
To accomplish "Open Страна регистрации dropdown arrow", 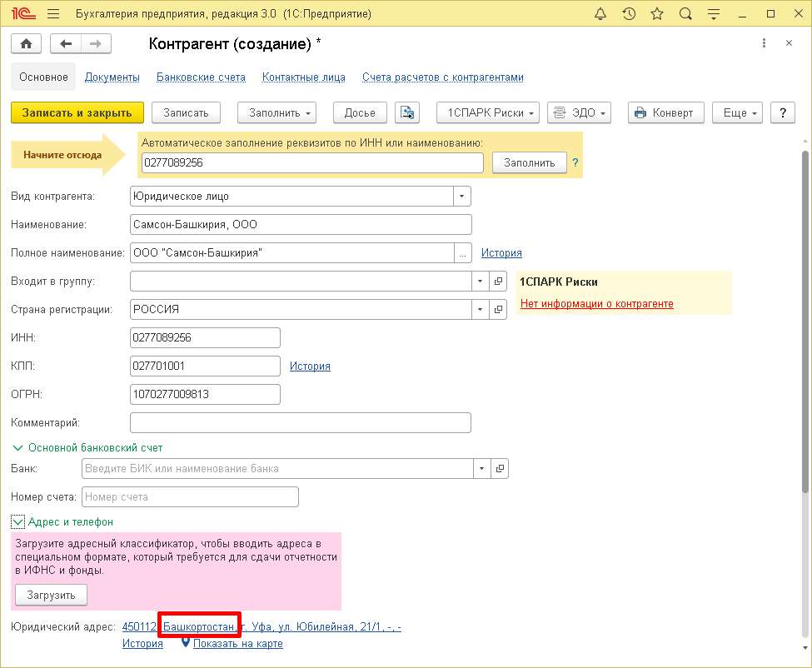I will pos(480,309).
